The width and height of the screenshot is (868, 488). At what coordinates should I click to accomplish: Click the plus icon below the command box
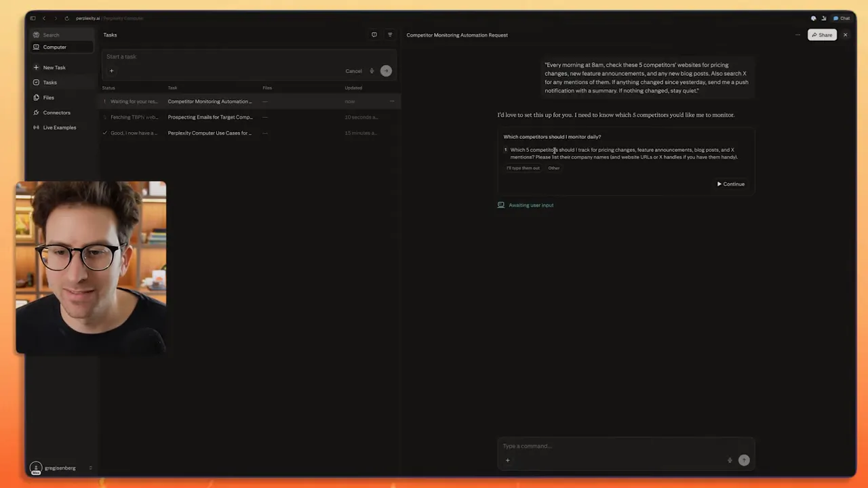pyautogui.click(x=507, y=461)
